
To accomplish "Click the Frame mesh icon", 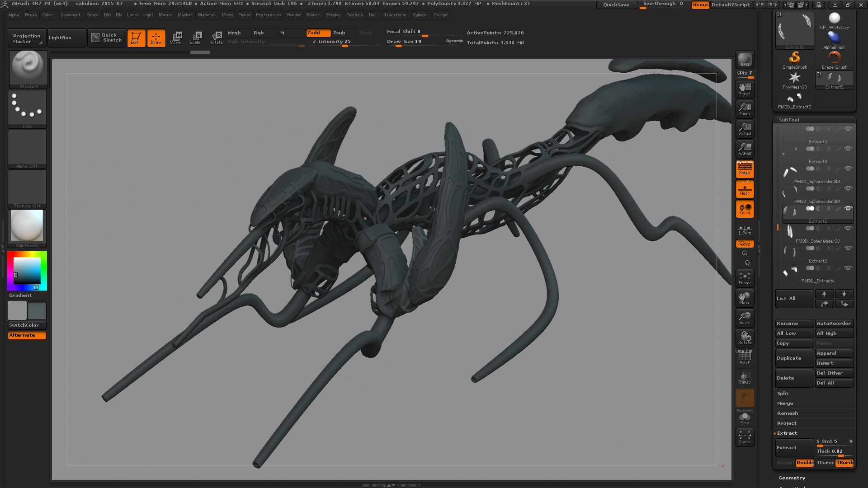I will [745, 278].
